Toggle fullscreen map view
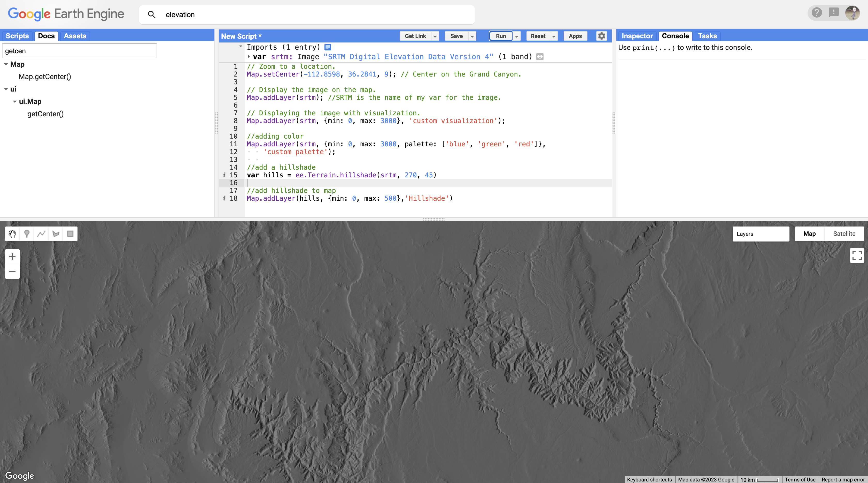Screen dimensions: 868x483 (x=857, y=255)
